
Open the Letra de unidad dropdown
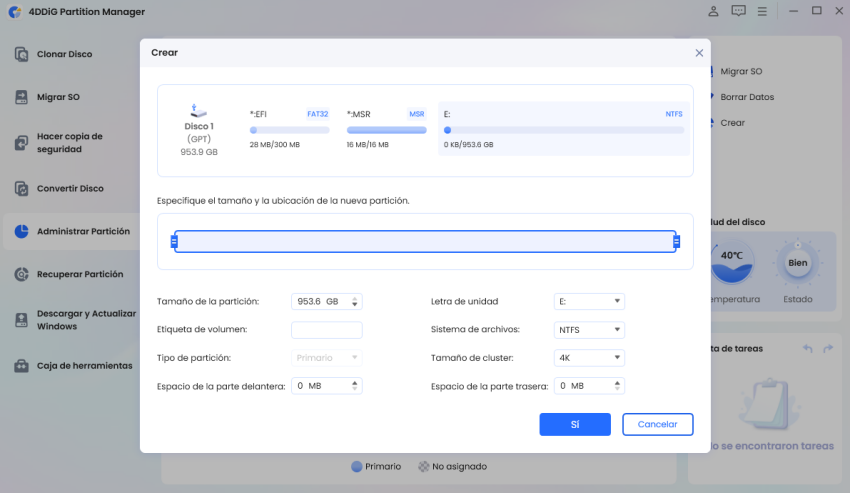click(589, 301)
